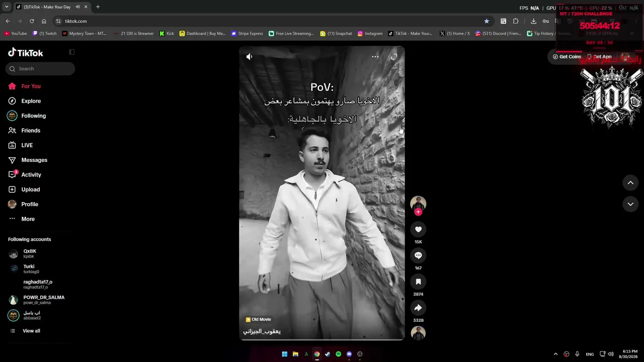The height and width of the screenshot is (362, 644).
Task: Click the Get App button
Action: pos(600,57)
